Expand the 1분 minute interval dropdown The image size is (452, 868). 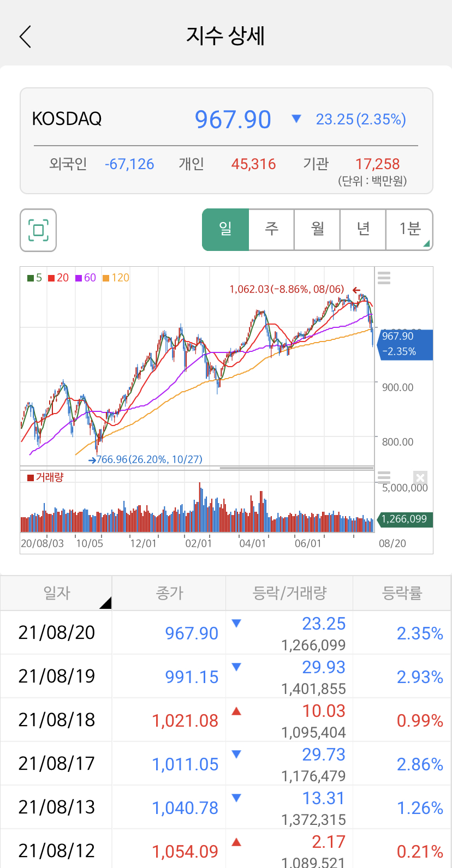tap(409, 230)
